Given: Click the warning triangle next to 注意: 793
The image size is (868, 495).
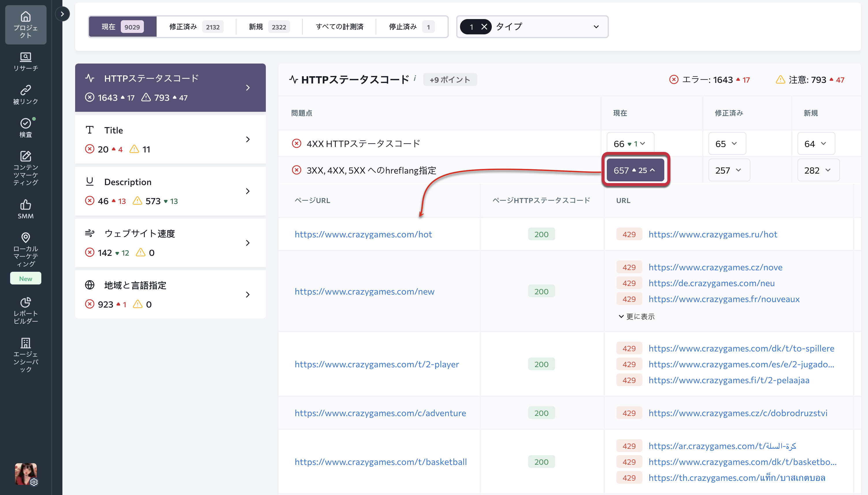Looking at the screenshot, I should (780, 79).
